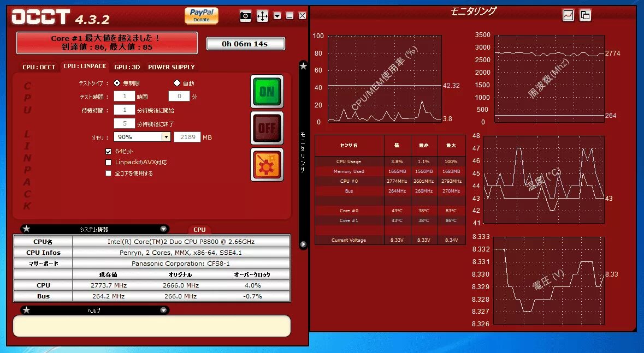The width and height of the screenshot is (644, 353).
Task: Click the Core #1 sensor row
Action: point(390,220)
